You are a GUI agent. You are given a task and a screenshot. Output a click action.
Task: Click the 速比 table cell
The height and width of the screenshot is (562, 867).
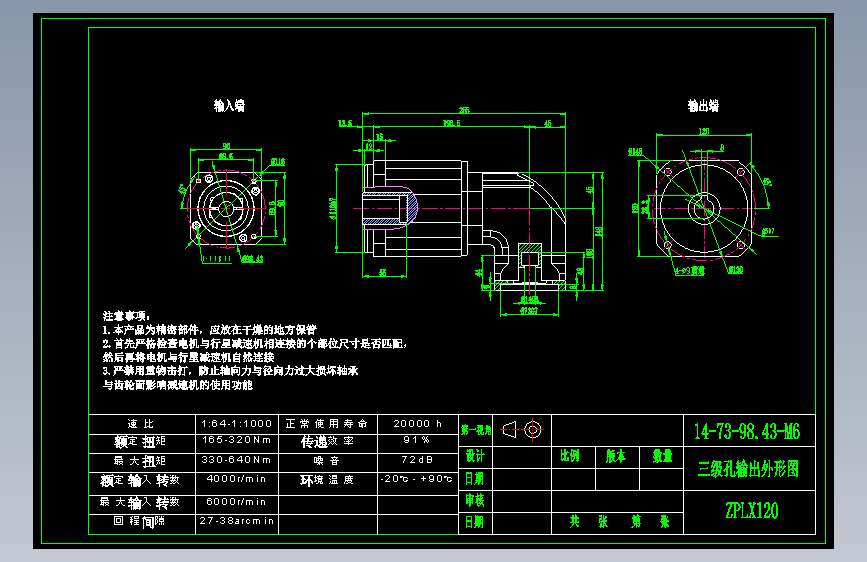coord(142,424)
